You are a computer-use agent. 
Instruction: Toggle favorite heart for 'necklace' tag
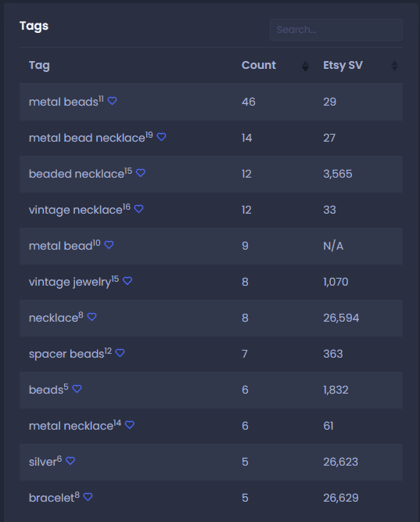point(92,317)
